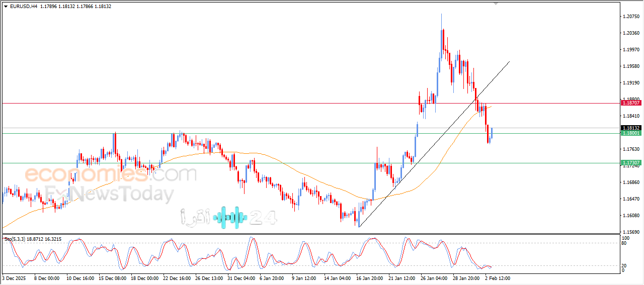Click the stochastic 20 level label
The height and width of the screenshot is (285, 644).
click(625, 265)
